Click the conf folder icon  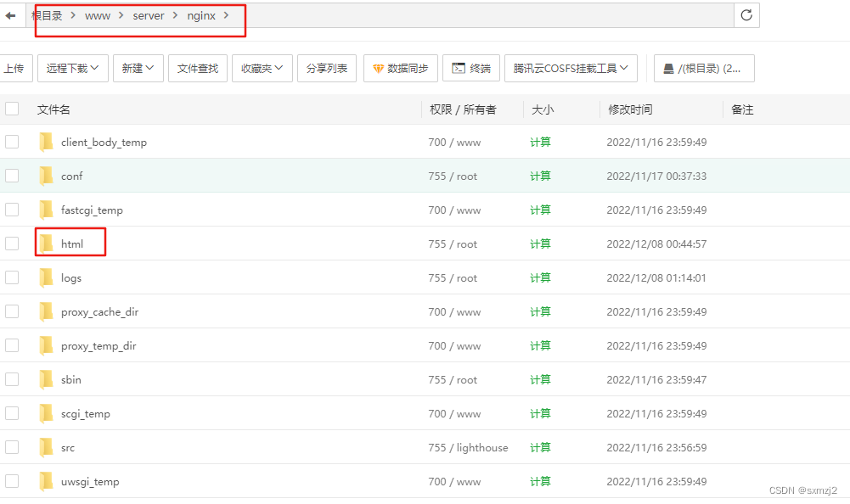tap(47, 176)
